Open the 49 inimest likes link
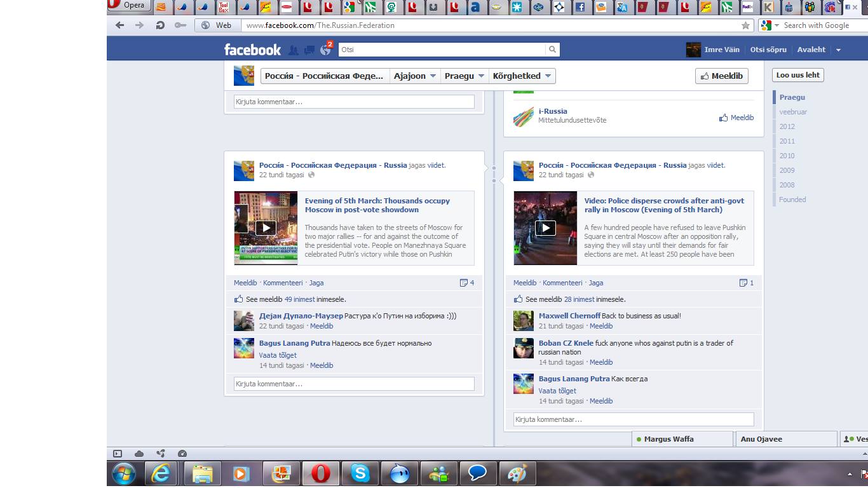Screen dimensions: 868x488 tap(300, 299)
